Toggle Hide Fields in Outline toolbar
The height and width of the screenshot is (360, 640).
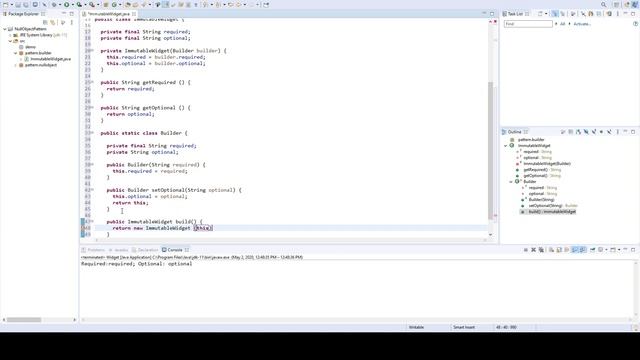point(586,132)
